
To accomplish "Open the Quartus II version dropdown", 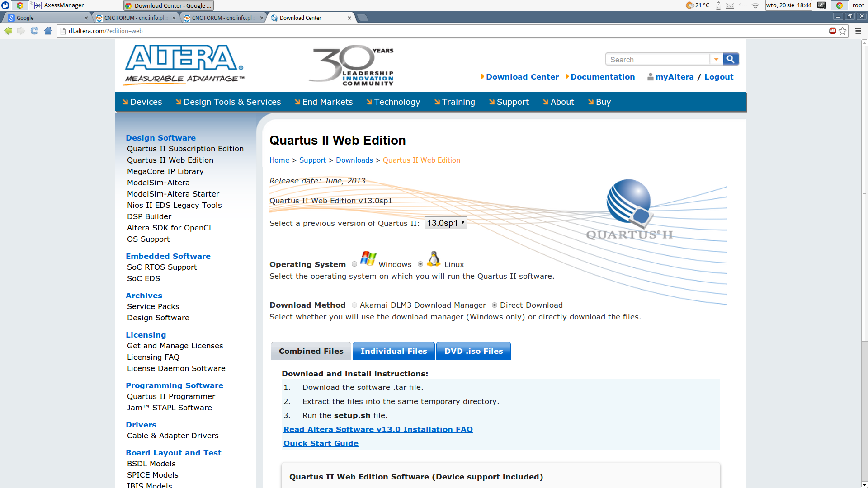I will [446, 223].
